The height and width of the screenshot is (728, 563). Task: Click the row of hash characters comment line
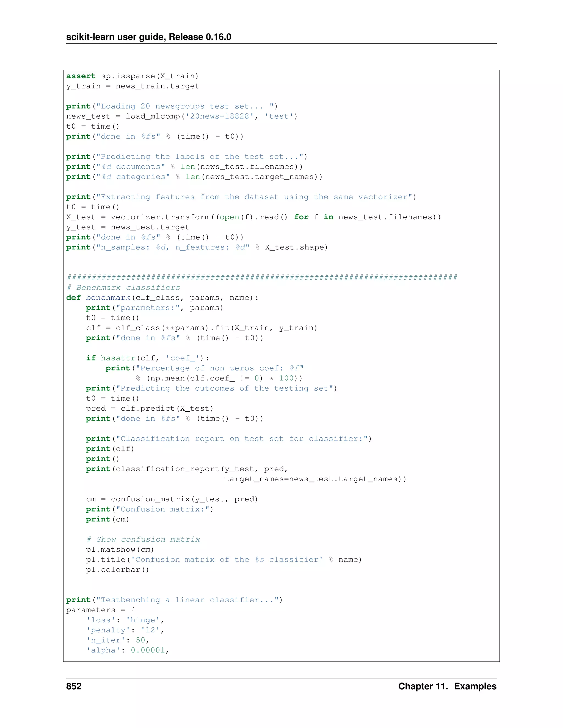tap(262, 277)
